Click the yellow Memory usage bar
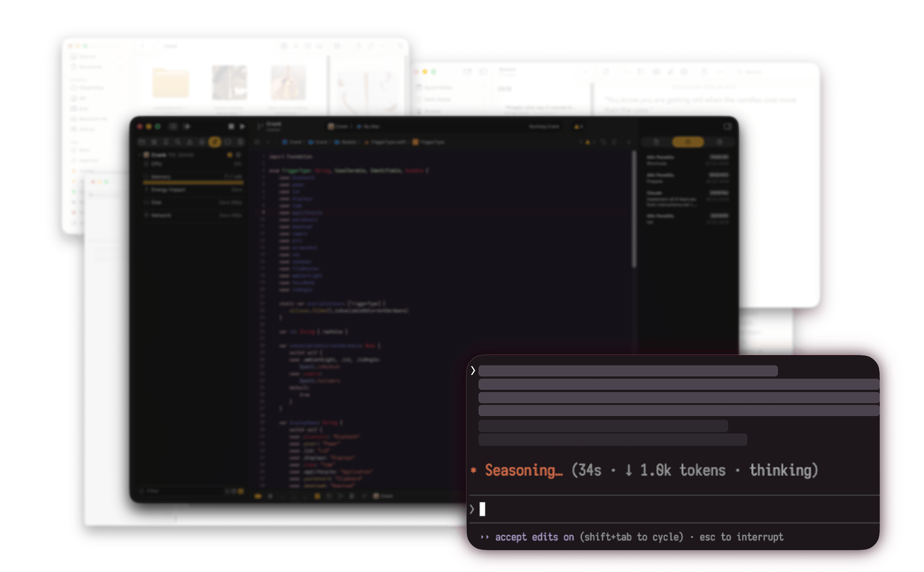 (x=193, y=183)
